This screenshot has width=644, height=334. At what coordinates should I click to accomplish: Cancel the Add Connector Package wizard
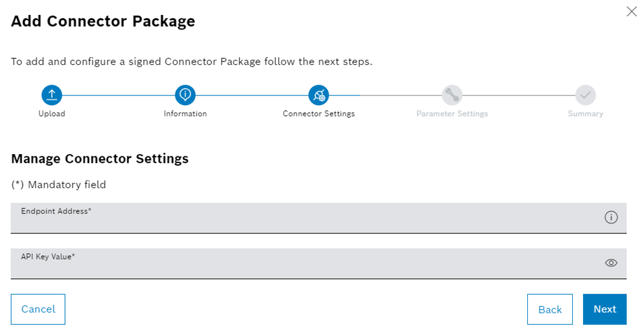38,309
